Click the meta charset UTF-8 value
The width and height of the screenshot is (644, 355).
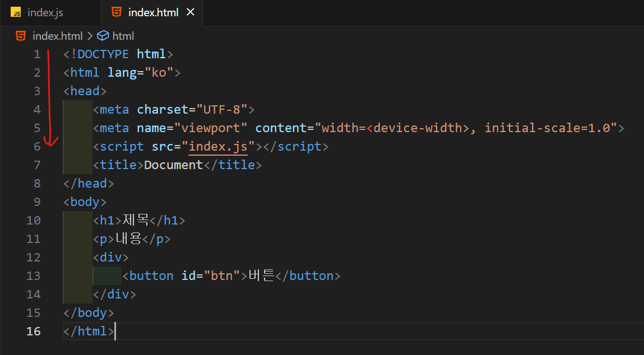(222, 110)
